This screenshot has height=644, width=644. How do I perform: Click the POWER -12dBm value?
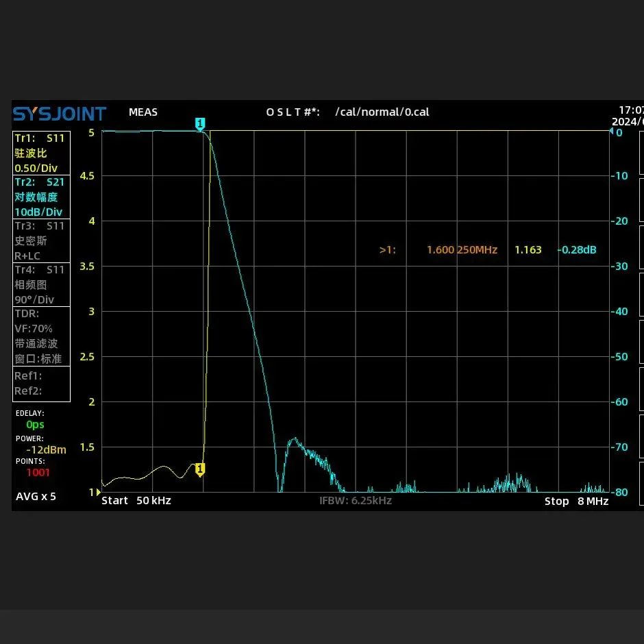(46, 449)
